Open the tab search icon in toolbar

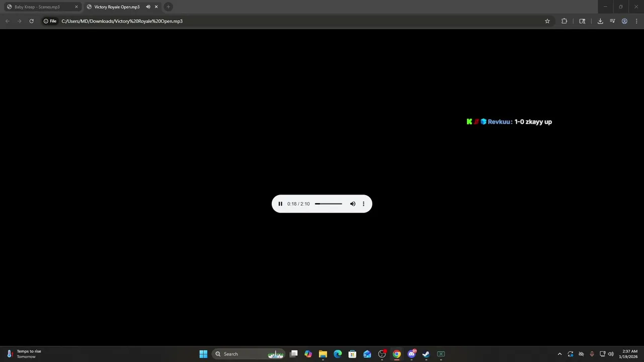(582, 21)
